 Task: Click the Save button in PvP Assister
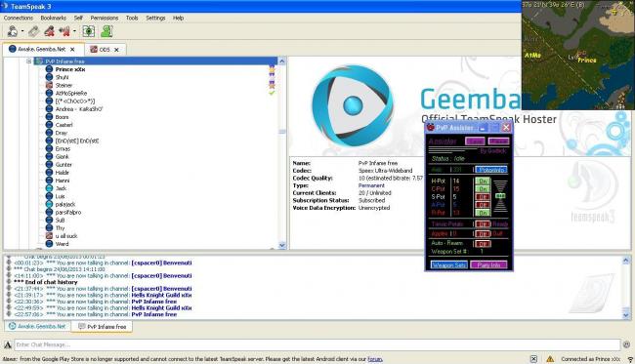click(475, 142)
